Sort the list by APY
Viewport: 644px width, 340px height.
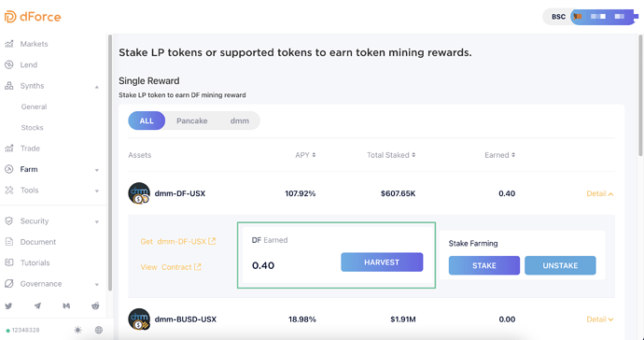(x=305, y=155)
